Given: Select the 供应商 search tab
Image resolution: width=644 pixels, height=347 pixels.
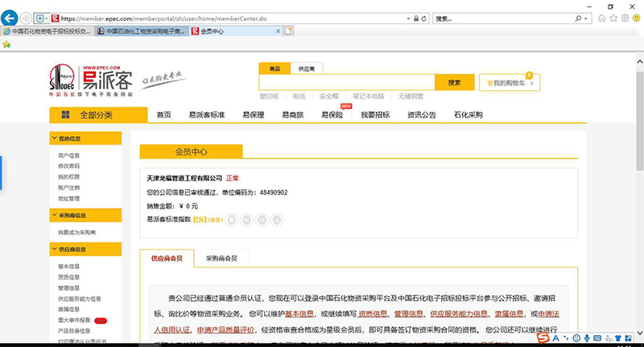Looking at the screenshot, I should click(x=307, y=68).
